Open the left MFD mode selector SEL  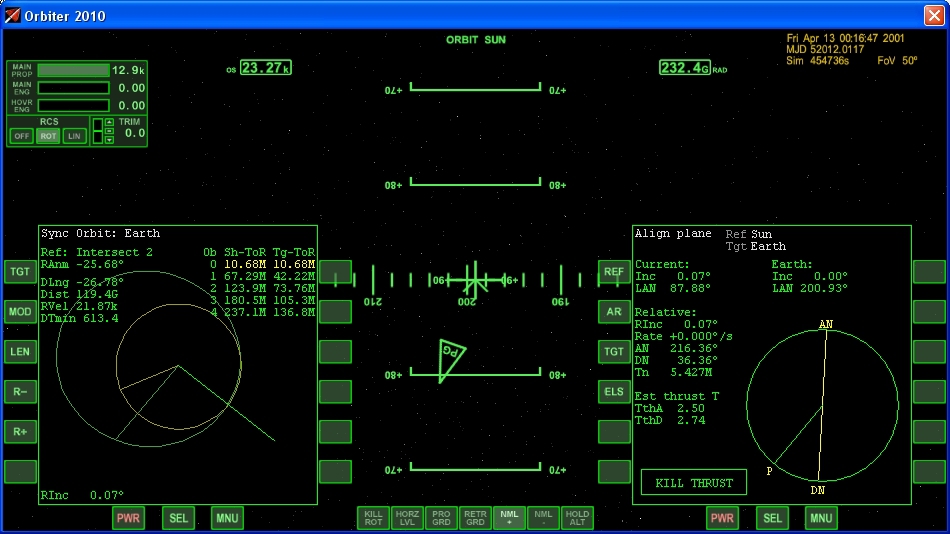click(x=179, y=518)
